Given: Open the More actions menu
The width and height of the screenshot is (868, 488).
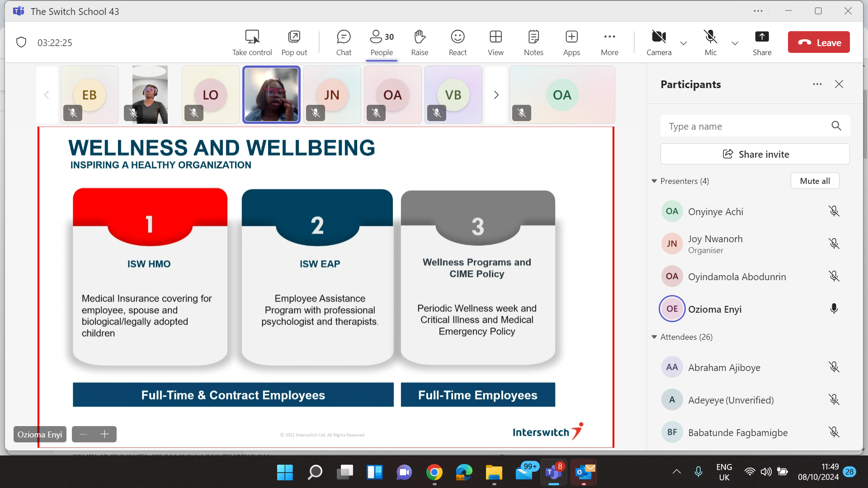Looking at the screenshot, I should (609, 42).
